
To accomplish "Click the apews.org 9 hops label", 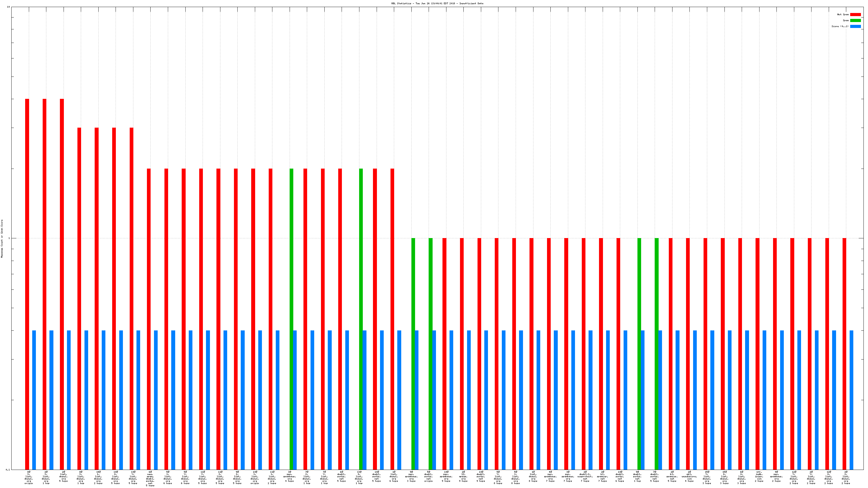I will 463,476.
